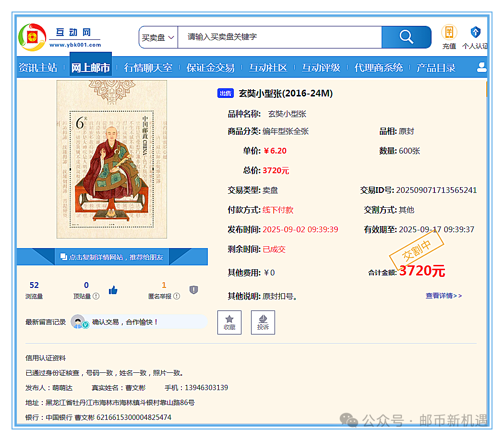Click the 已成交 status text
Image resolution: width=504 pixels, height=441 pixels.
pos(274,249)
